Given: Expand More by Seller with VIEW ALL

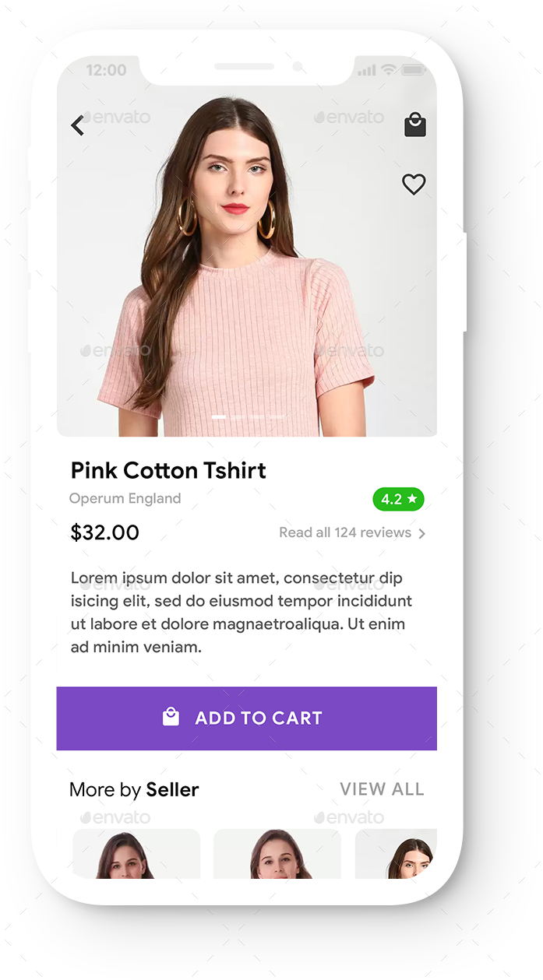Looking at the screenshot, I should (382, 789).
